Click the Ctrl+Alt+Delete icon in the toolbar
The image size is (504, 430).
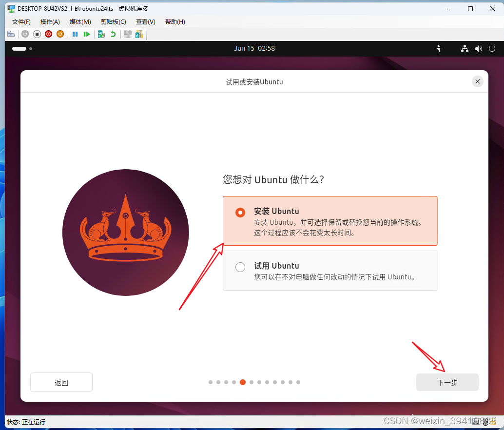coord(11,34)
